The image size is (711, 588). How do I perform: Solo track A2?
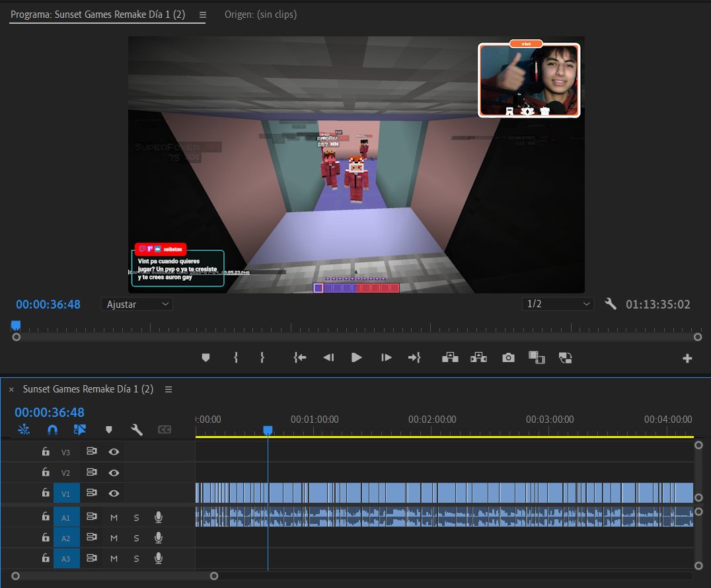[136, 538]
